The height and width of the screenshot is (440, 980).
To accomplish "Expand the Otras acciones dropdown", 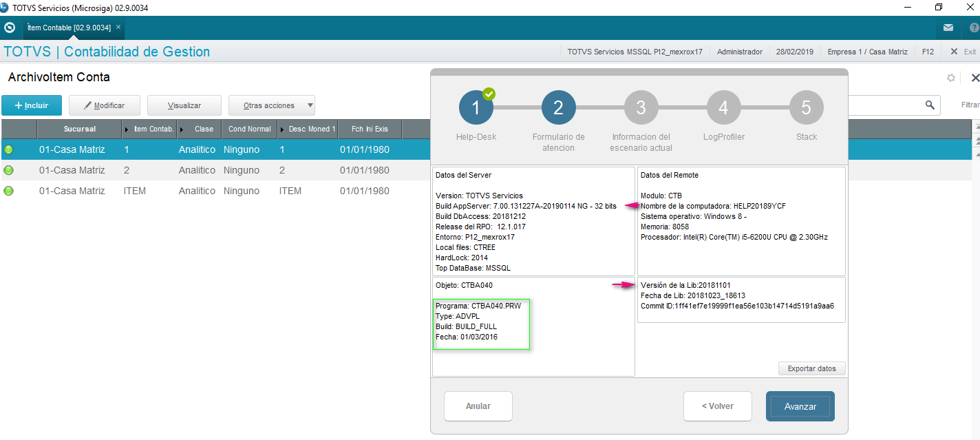I will [272, 105].
